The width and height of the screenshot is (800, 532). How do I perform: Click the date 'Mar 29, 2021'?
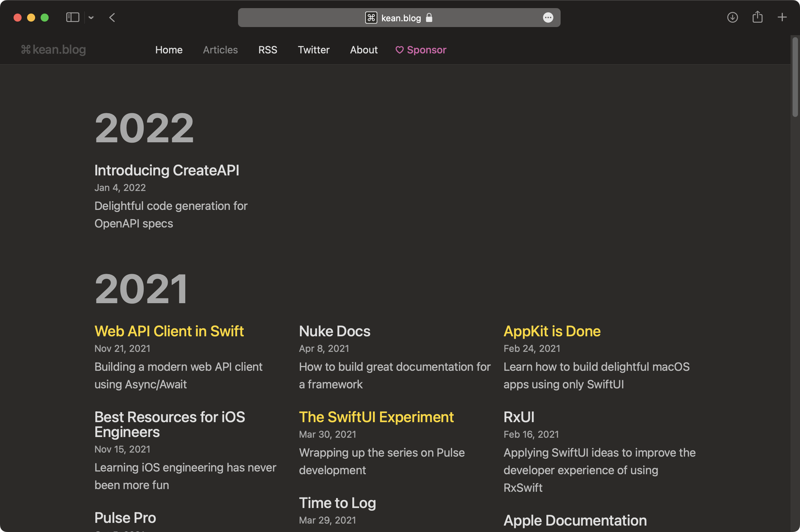328,520
